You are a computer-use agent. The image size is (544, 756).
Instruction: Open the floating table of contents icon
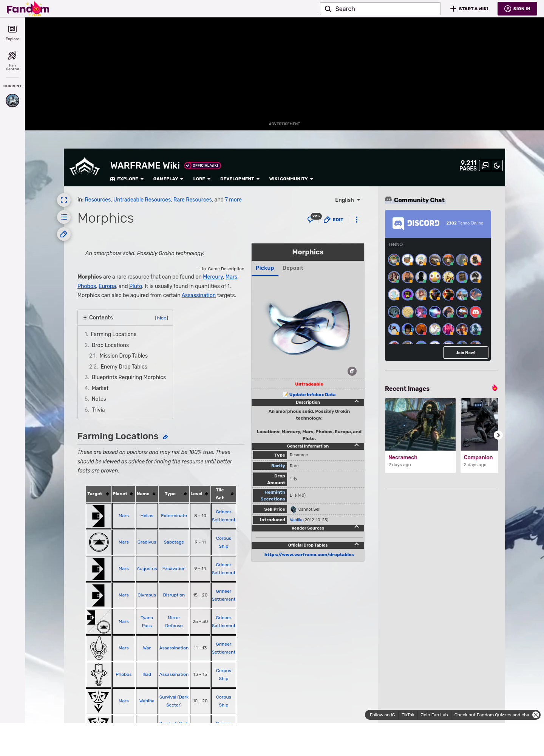pos(64,217)
